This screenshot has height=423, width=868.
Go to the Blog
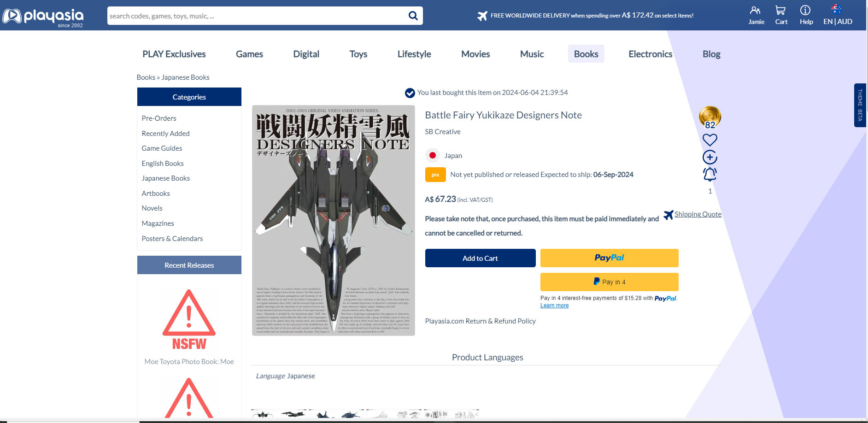point(711,54)
